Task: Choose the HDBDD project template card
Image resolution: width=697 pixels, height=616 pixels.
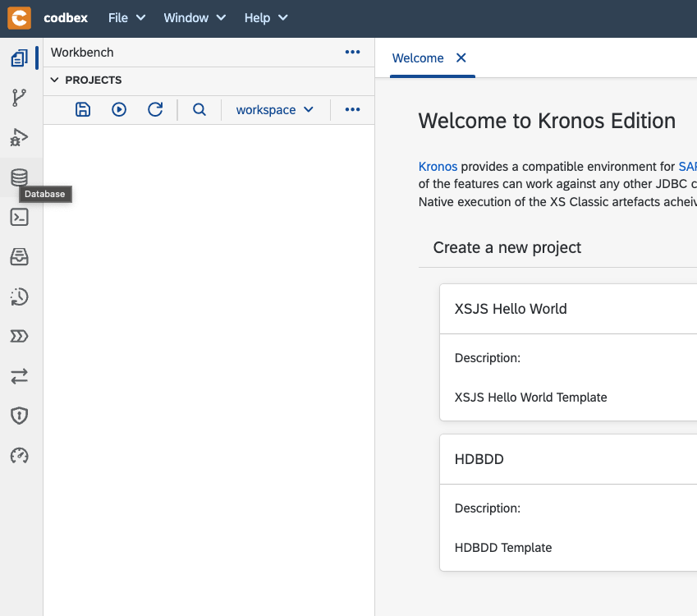Action: coord(568,503)
